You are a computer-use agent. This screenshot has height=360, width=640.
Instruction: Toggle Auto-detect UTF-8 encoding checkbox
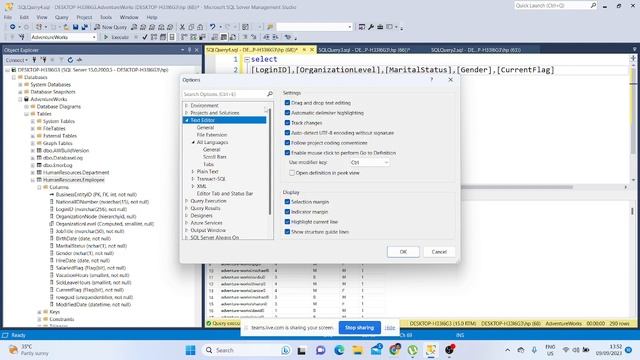[287, 133]
